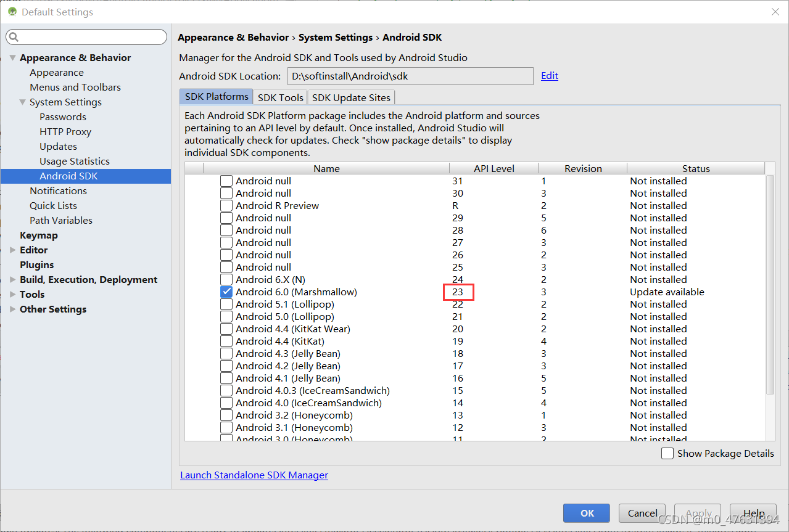Expand the Tools tree arrow
This screenshot has width=789, height=532.
click(13, 295)
